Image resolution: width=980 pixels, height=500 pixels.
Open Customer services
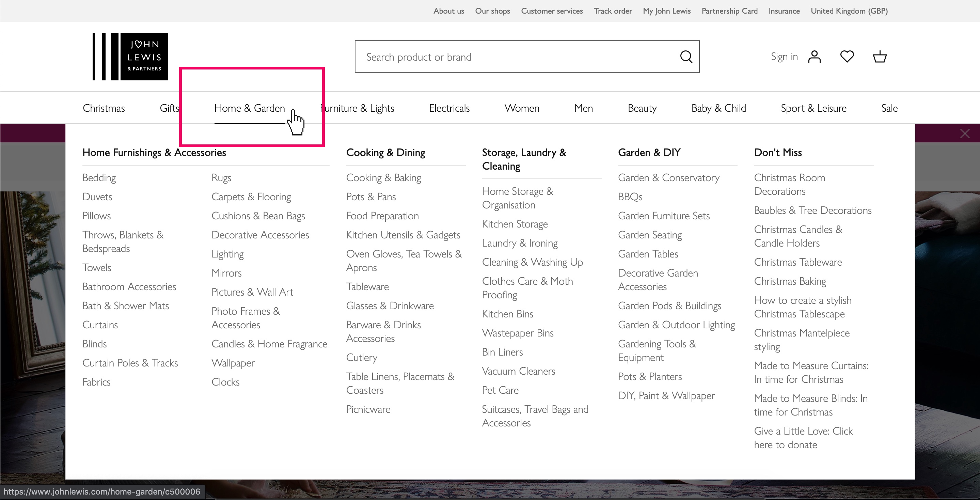(x=552, y=11)
